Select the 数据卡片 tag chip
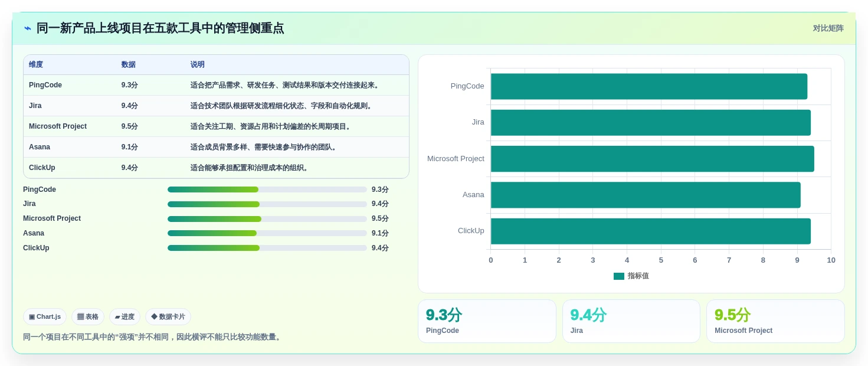This screenshot has height=366, width=868. click(168, 317)
